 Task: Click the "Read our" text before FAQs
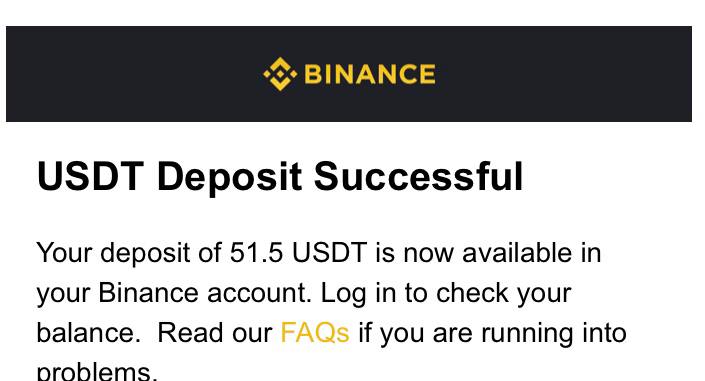(215, 333)
